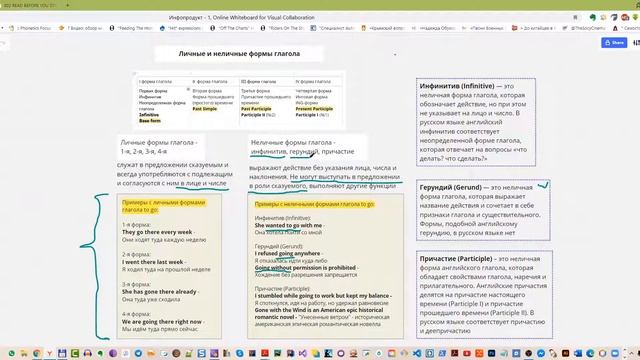This screenshot has height=360, width=640.
Task: Open the headphones app icon in taskbar
Action: click(x=87, y=353)
